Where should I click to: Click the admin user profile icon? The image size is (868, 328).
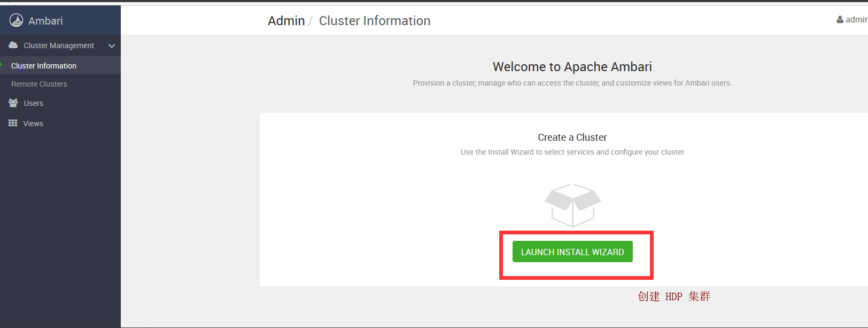point(840,20)
